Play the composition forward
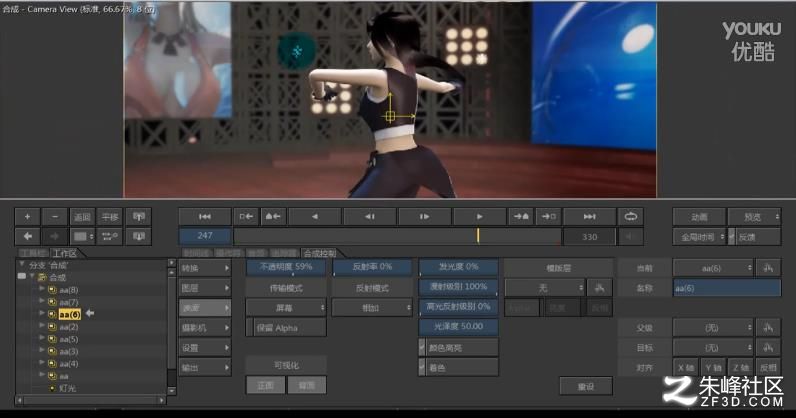This screenshot has width=796, height=418. point(479,217)
